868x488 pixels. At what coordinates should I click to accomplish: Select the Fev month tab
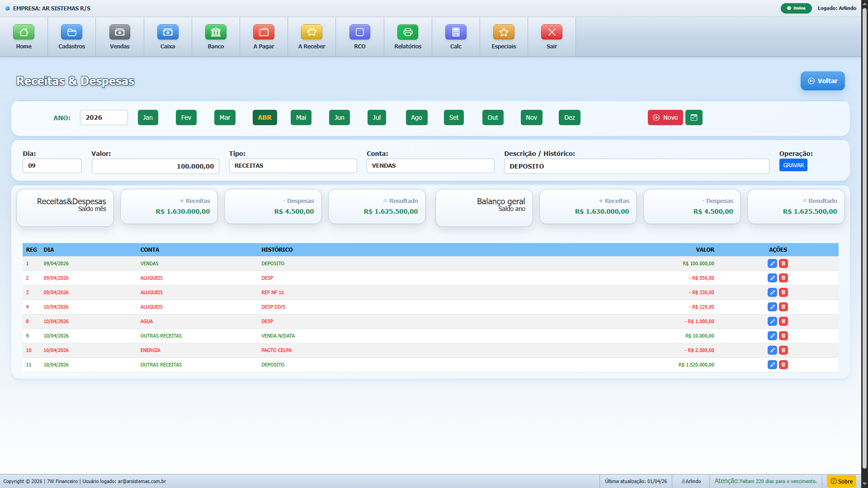[186, 117]
